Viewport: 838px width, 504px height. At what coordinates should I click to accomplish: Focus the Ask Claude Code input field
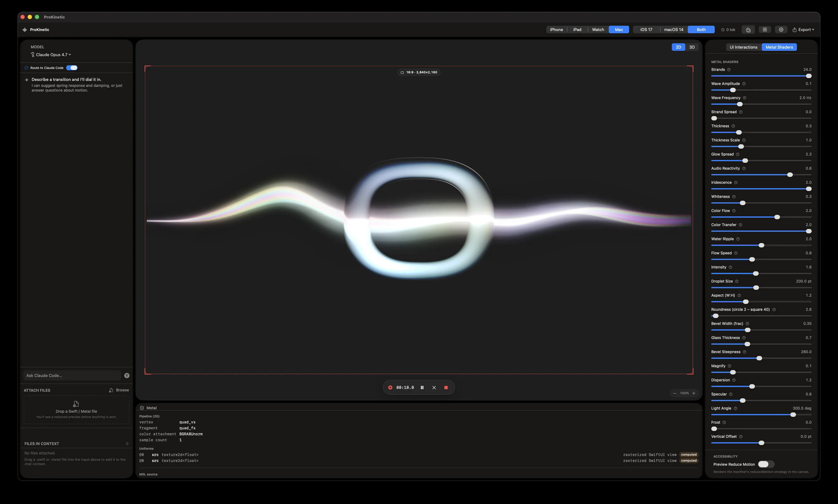click(x=72, y=376)
